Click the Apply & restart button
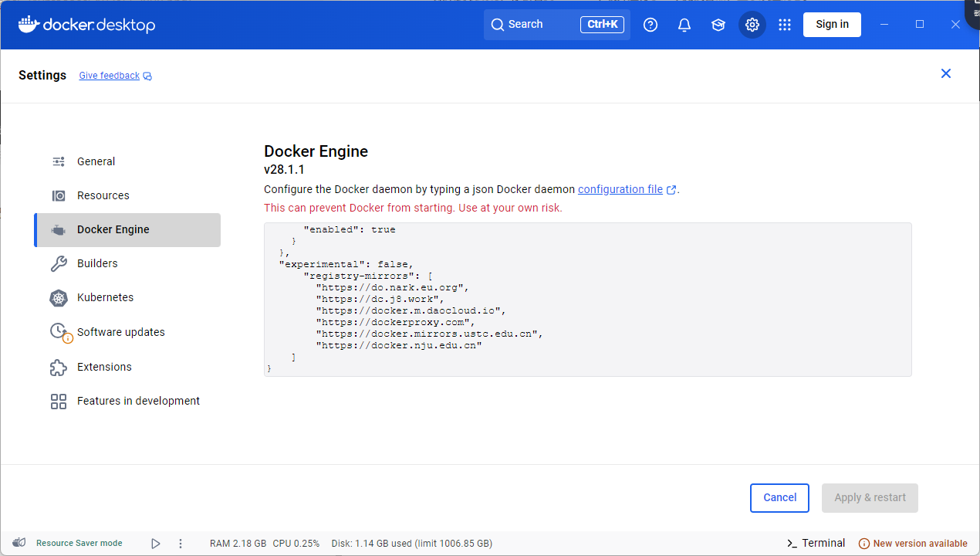This screenshot has height=556, width=980. click(870, 498)
